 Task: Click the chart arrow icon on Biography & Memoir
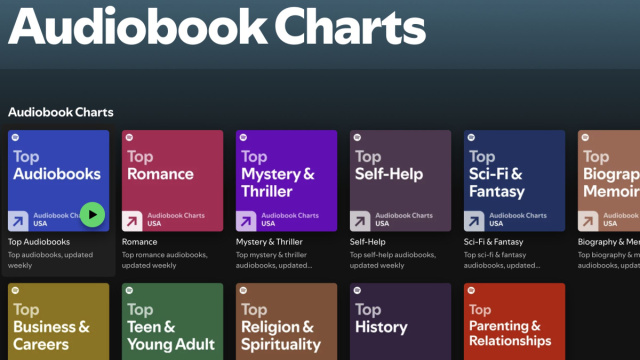tap(588, 221)
